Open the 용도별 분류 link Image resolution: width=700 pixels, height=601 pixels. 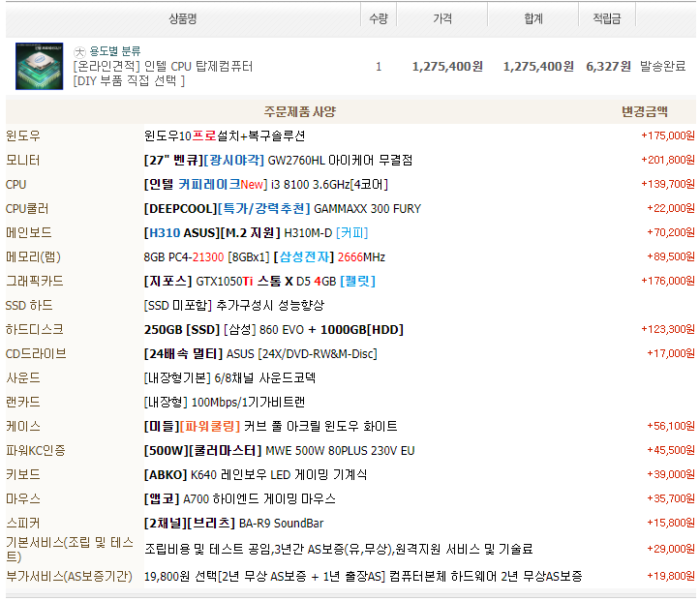[x=115, y=51]
